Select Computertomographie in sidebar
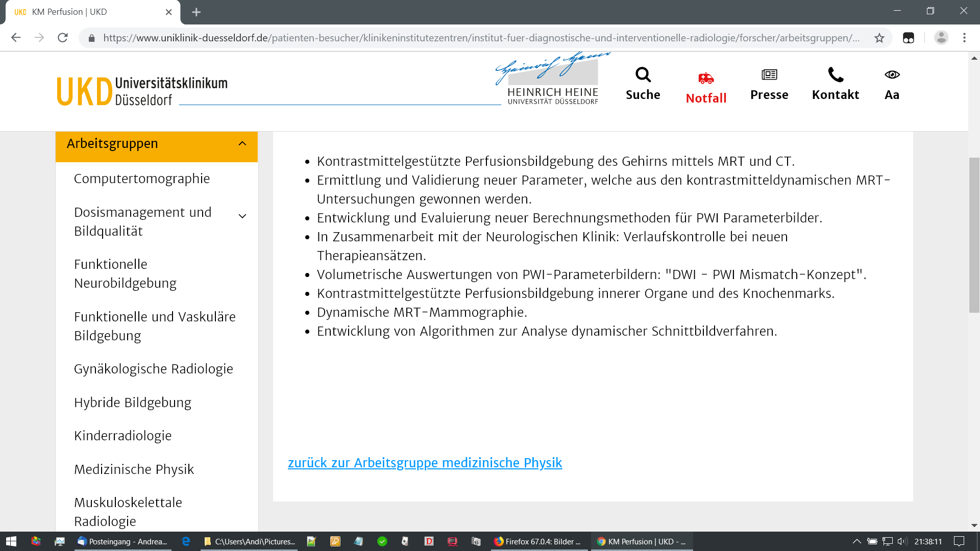The image size is (980, 551). point(141,179)
